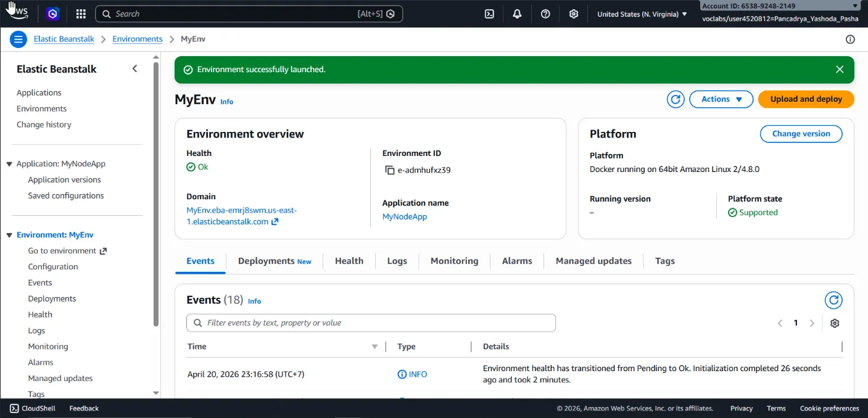Image resolution: width=868 pixels, height=418 pixels.
Task: Click the Time column sort arrow
Action: tap(374, 347)
